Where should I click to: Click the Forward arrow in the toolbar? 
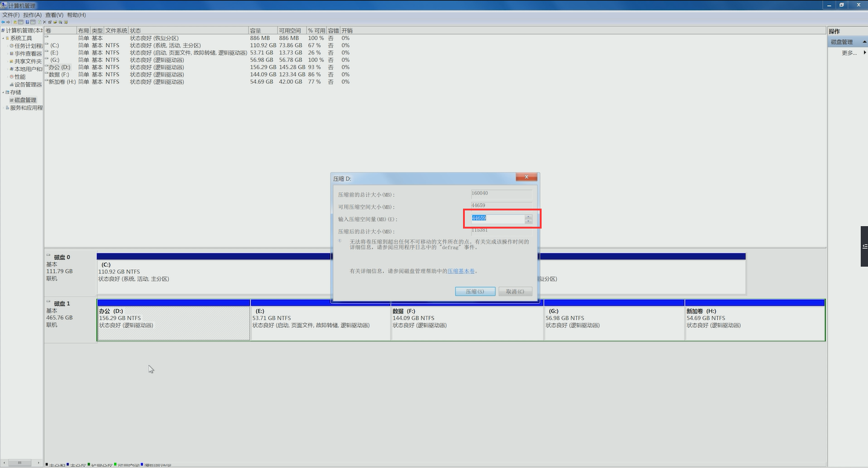[x=8, y=22]
